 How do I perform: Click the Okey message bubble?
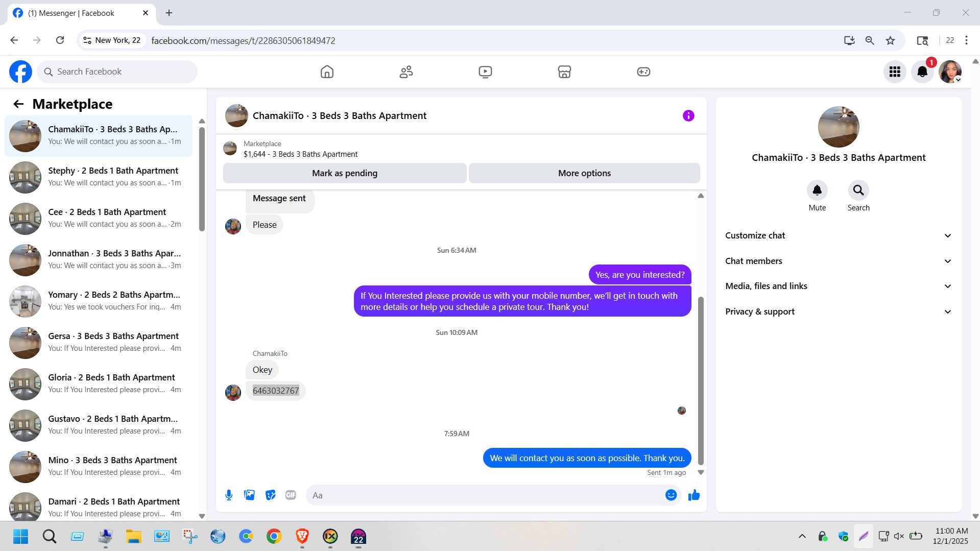(262, 370)
